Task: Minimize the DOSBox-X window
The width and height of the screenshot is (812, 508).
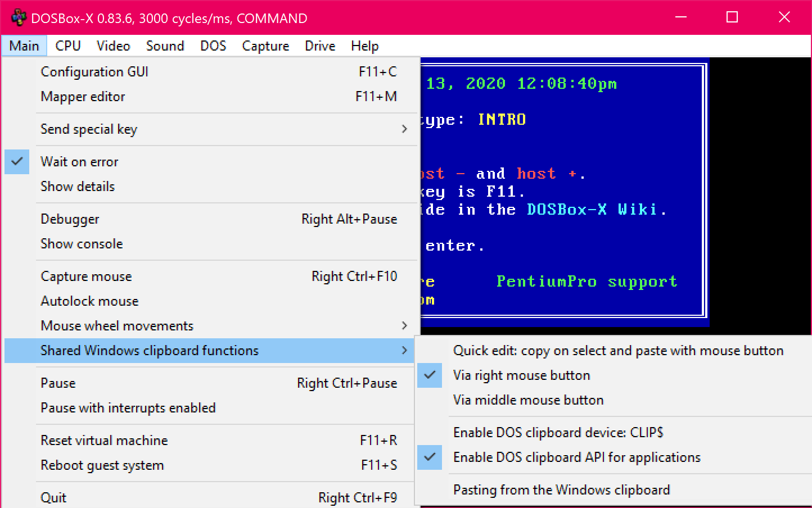Action: tap(681, 17)
